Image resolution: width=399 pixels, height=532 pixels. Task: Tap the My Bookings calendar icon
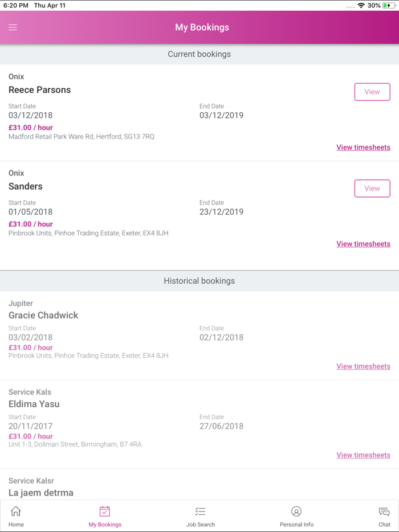[x=105, y=511]
